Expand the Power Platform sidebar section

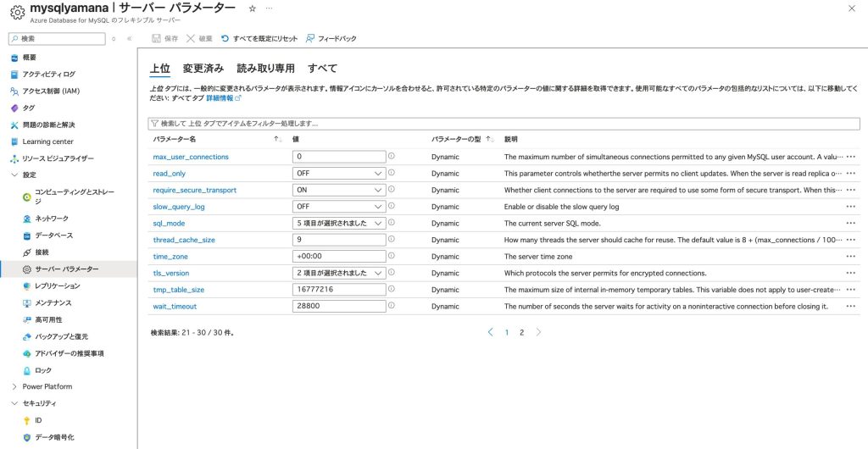[14, 386]
